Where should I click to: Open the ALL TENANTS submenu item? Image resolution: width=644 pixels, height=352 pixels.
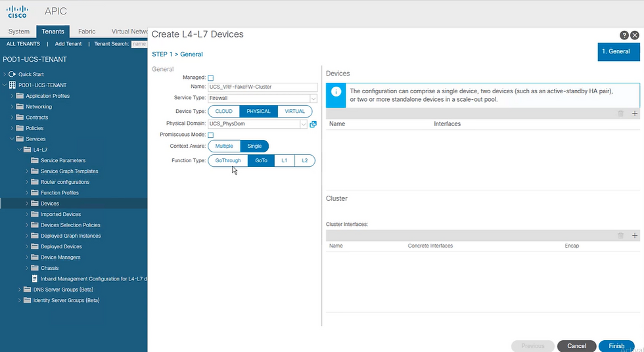[x=23, y=44]
